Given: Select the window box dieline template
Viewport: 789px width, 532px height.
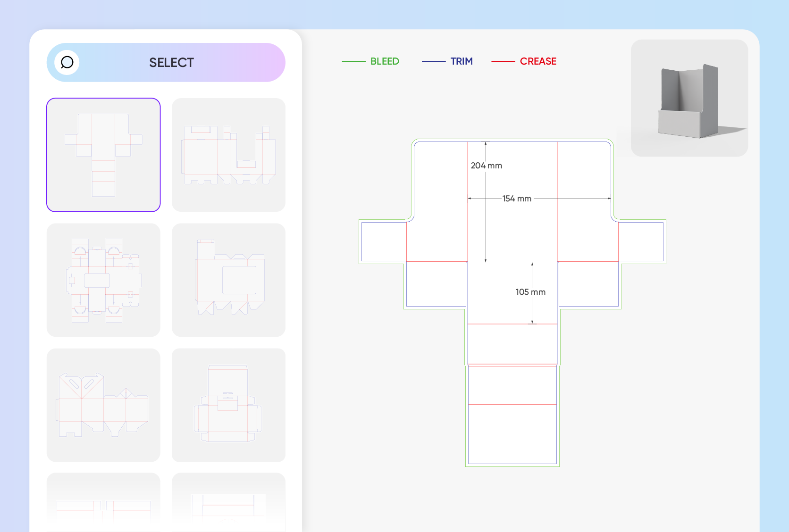Looking at the screenshot, I should (228, 280).
